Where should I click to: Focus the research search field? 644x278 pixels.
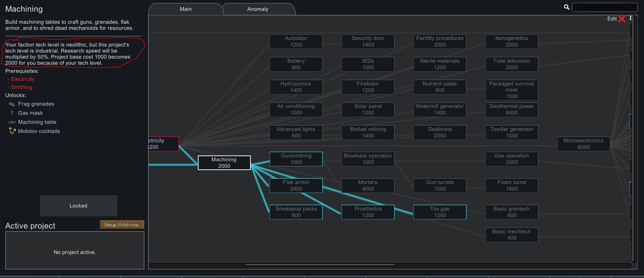click(604, 7)
